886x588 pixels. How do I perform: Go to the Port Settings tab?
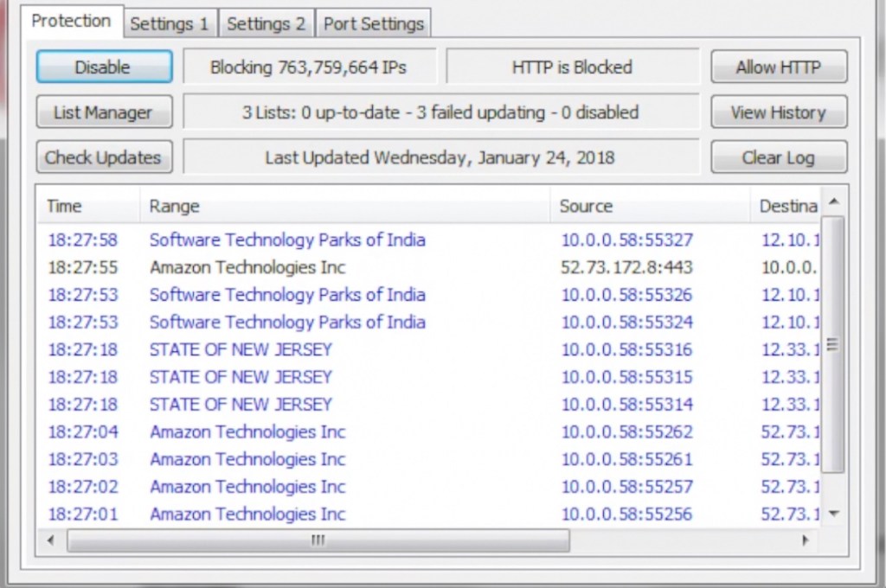[373, 24]
